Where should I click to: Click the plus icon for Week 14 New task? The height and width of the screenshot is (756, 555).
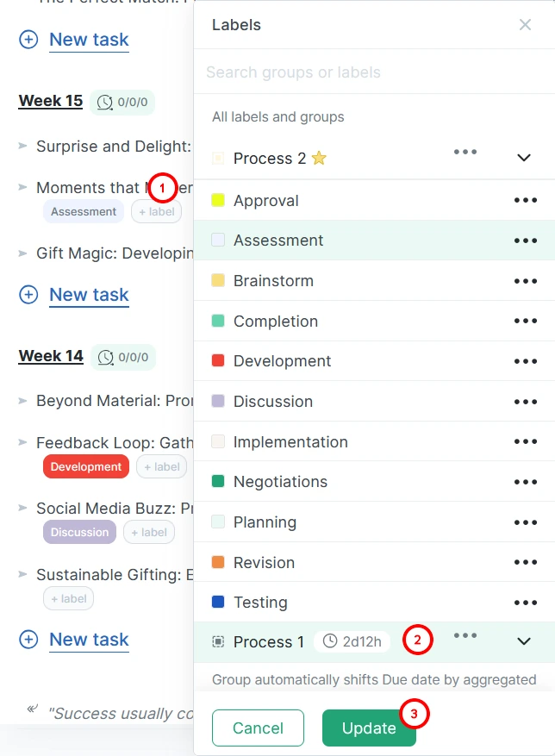(x=28, y=640)
